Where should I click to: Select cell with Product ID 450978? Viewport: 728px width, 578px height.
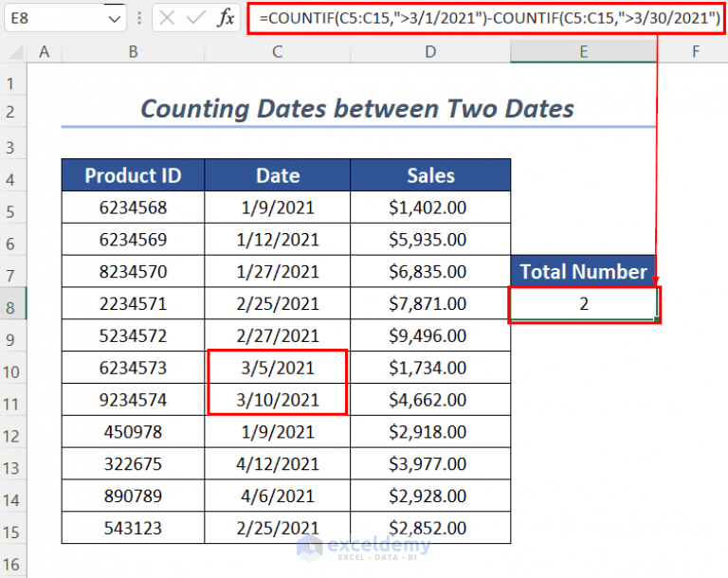point(133,432)
